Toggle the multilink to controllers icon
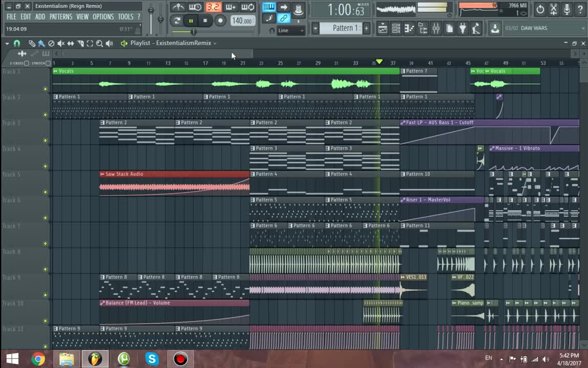The image size is (588, 368). (283, 18)
